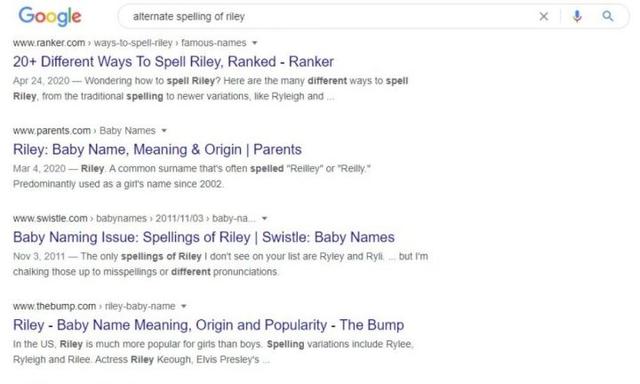Open "Baby Naming Issue: Spellings of Riley" result
Viewport: 640px width, 384px height.
(204, 237)
